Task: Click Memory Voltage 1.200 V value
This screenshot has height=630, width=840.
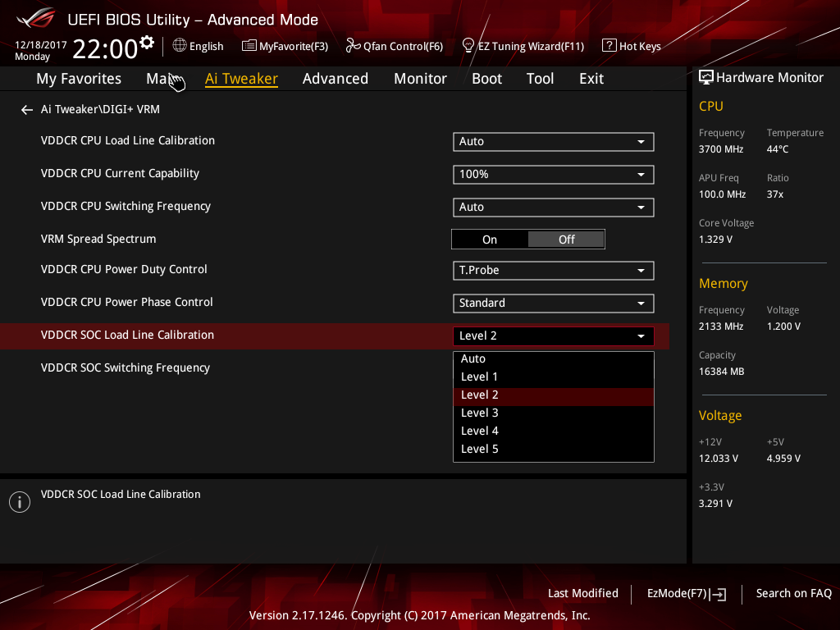Action: click(783, 326)
